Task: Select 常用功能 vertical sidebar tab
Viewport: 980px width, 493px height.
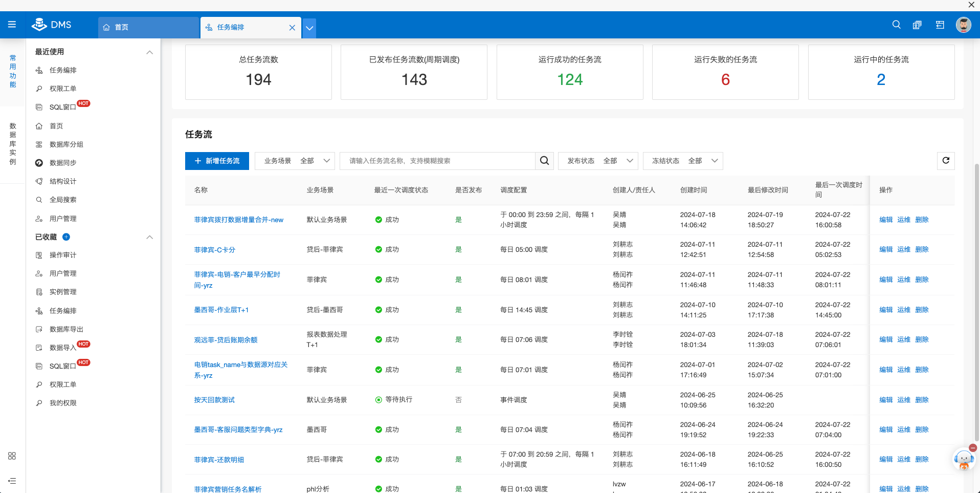Action: tap(13, 71)
